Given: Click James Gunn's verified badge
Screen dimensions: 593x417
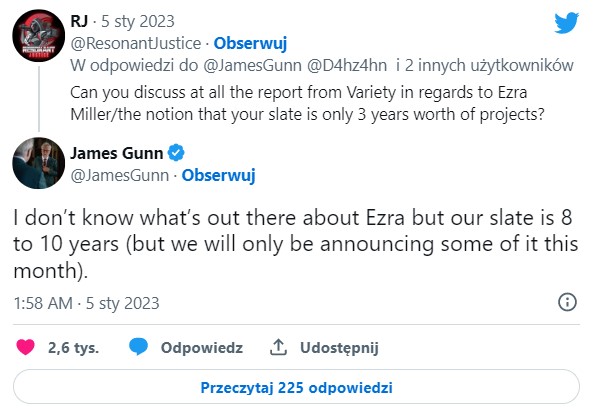Looking at the screenshot, I should coord(176,153).
